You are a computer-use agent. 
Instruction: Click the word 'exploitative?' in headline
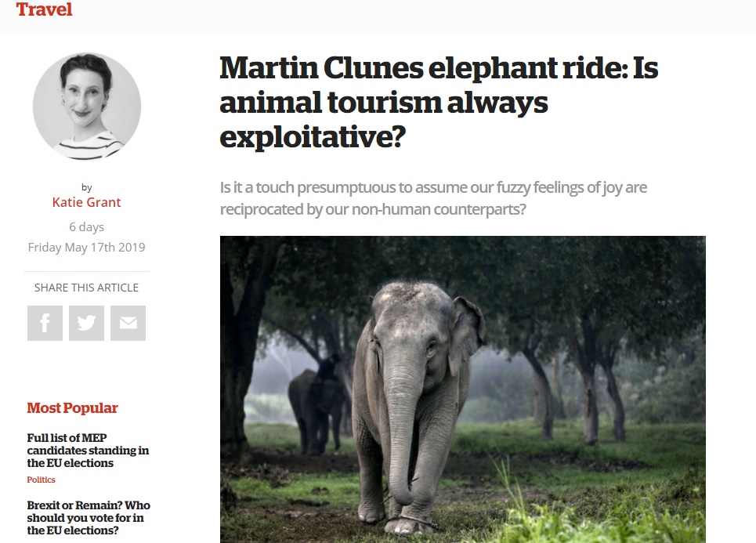point(313,137)
